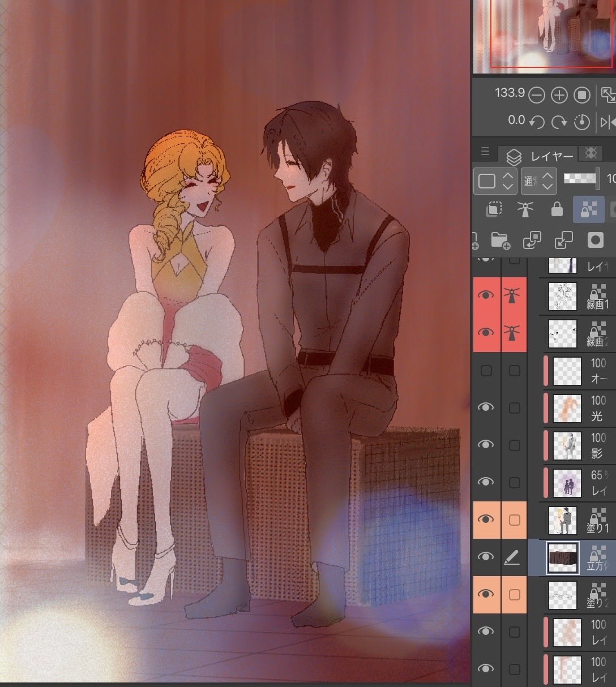616x687 pixels.
Task: Check the 影 layer selection box
Action: (x=514, y=445)
